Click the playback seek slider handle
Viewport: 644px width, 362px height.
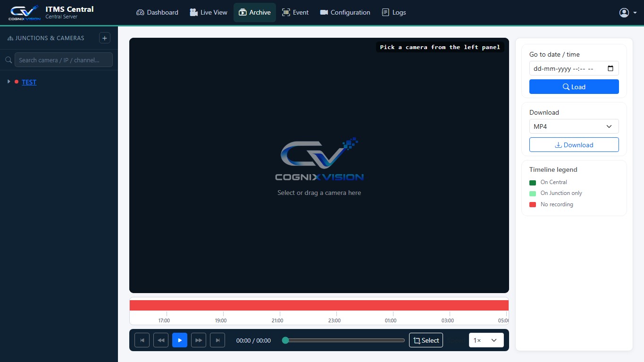coord(285,340)
